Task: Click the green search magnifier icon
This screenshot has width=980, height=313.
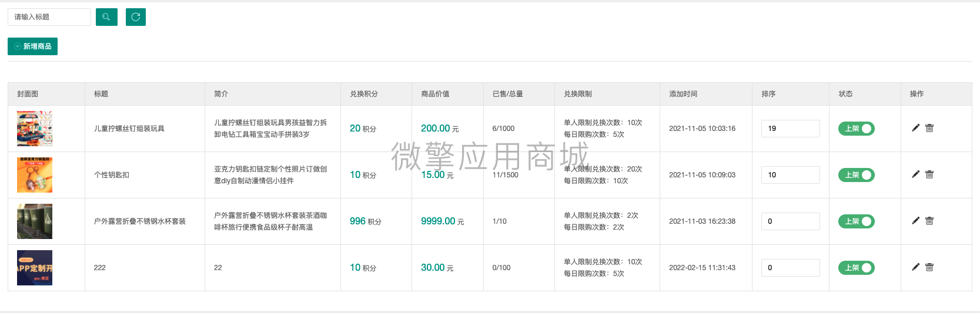Action: (x=106, y=17)
